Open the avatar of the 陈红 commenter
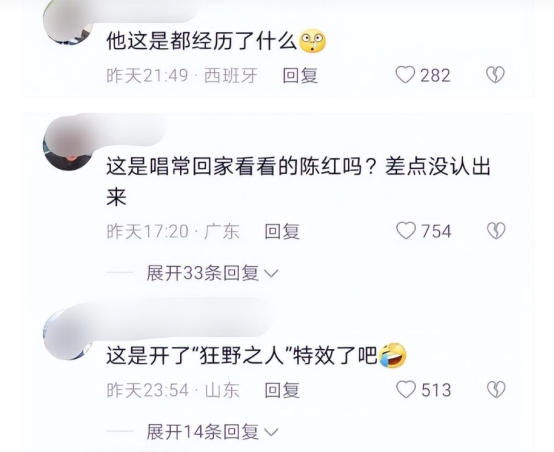The image size is (554, 452). [67, 146]
